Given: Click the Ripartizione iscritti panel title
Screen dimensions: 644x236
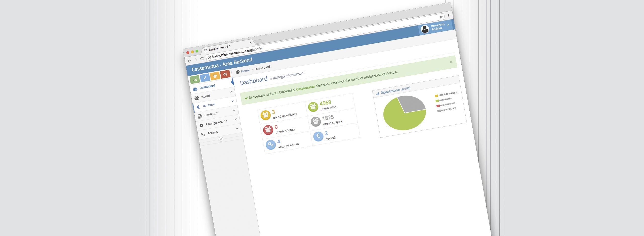Looking at the screenshot, I should click(x=395, y=90).
